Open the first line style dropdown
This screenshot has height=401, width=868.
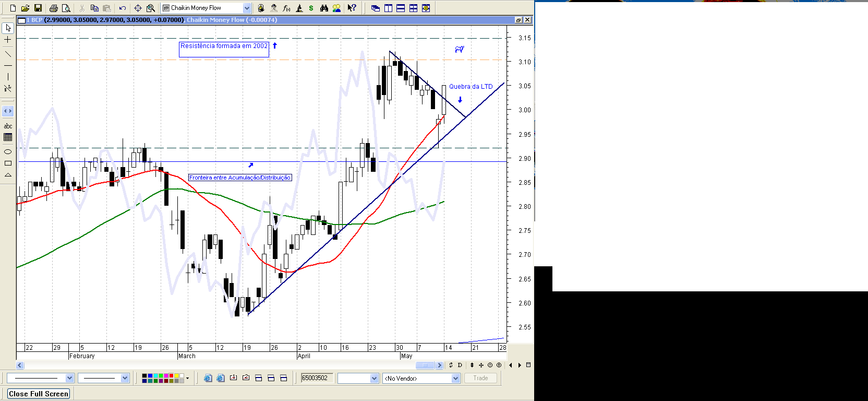tap(70, 378)
